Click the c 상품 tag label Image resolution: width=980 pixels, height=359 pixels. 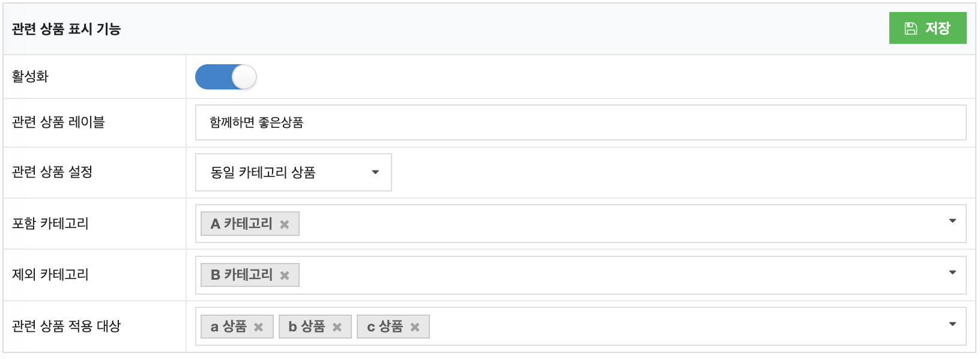coord(385,327)
